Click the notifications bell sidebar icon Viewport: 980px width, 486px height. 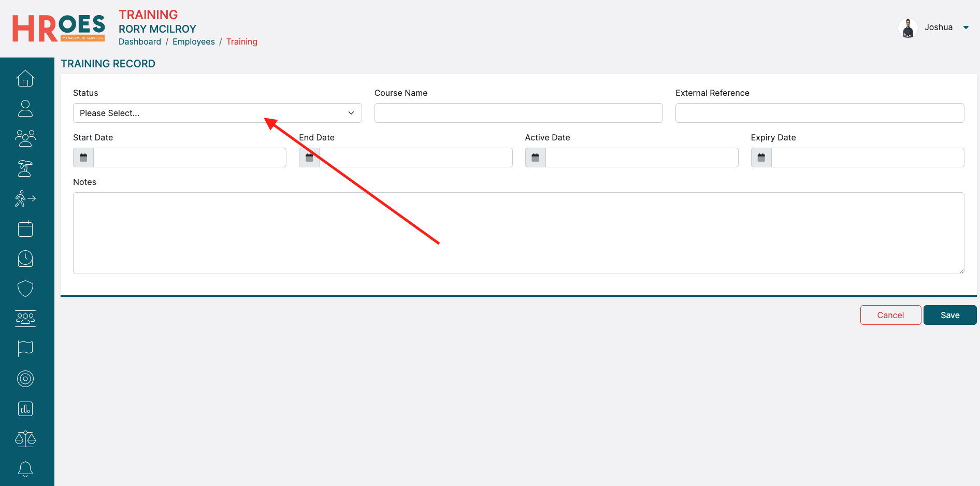(25, 469)
